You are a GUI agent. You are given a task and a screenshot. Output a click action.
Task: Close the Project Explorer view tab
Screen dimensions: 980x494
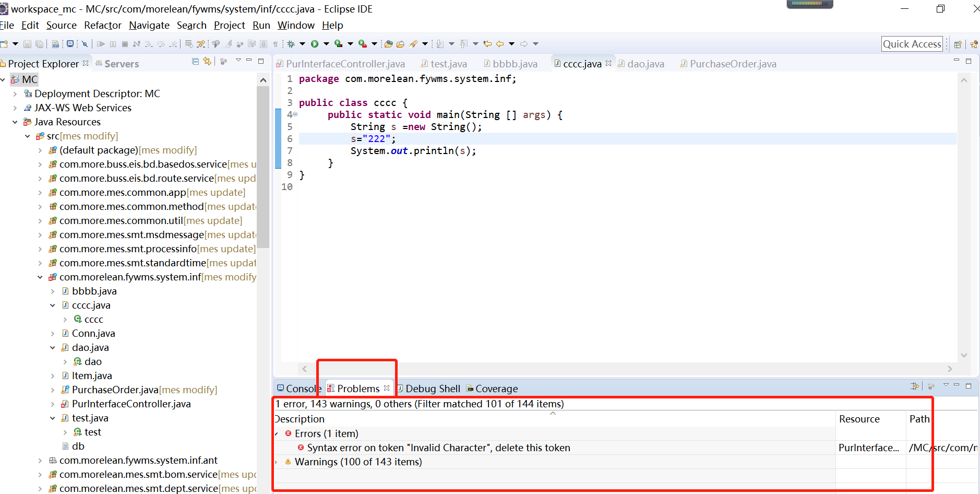86,63
